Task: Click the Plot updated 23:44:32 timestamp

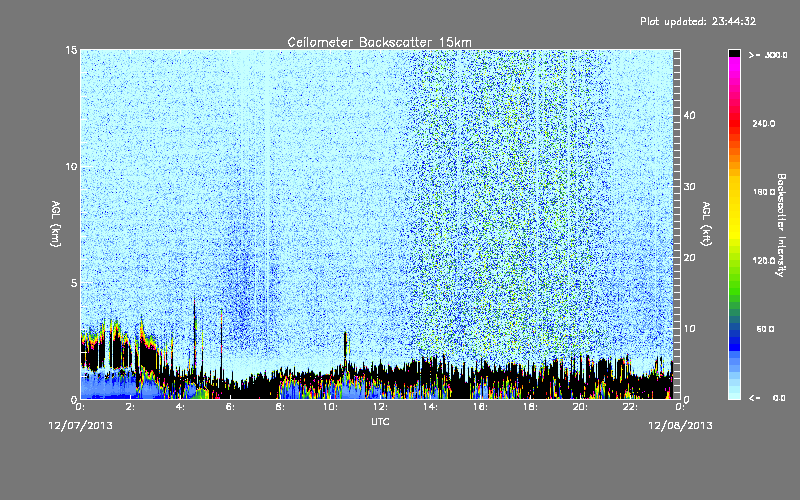Action: pos(698,21)
